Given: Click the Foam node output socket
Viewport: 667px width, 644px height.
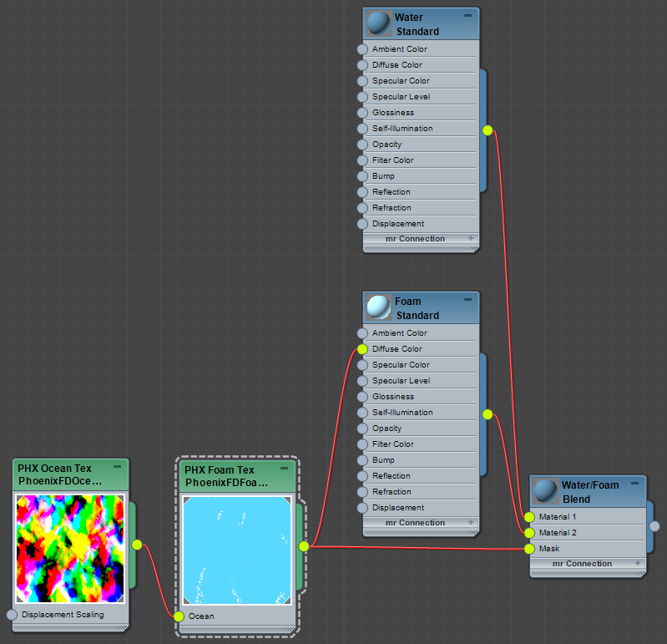Looking at the screenshot, I should (x=488, y=414).
